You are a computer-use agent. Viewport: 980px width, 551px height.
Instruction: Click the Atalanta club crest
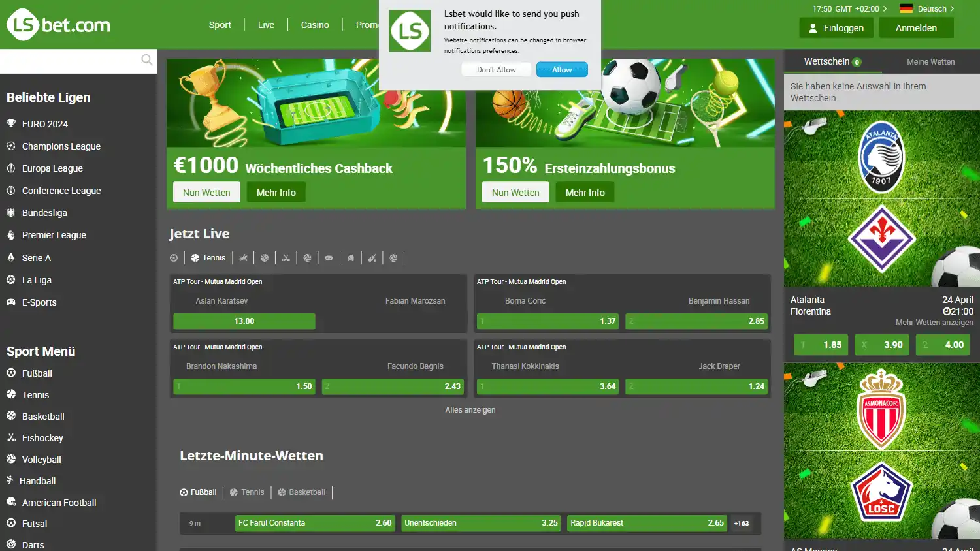point(881,157)
